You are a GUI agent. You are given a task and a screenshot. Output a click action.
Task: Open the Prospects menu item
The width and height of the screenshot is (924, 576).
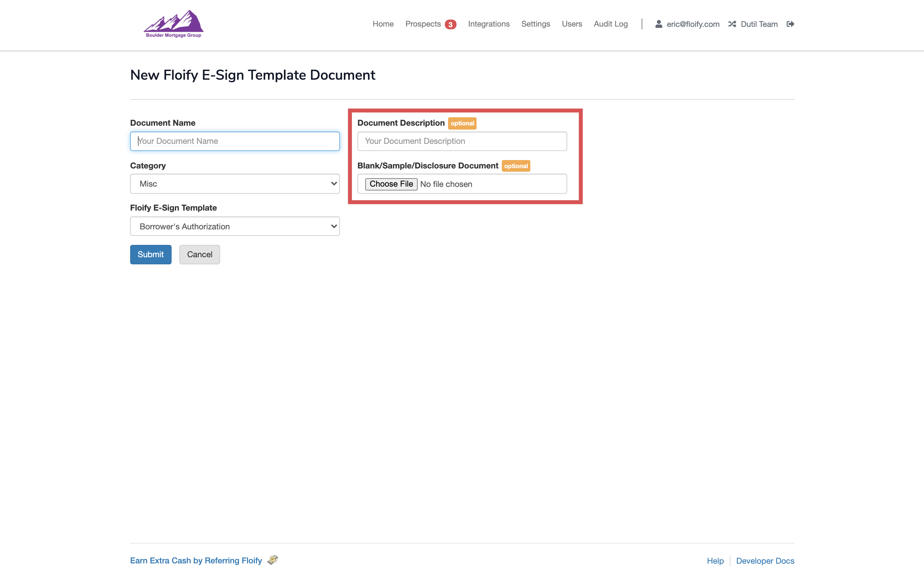point(423,24)
